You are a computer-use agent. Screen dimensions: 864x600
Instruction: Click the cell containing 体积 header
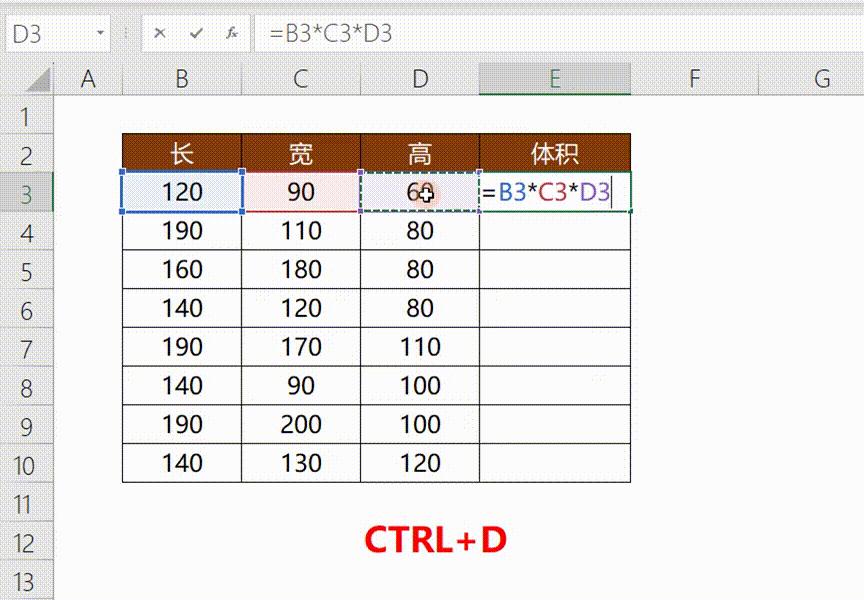[x=555, y=153]
